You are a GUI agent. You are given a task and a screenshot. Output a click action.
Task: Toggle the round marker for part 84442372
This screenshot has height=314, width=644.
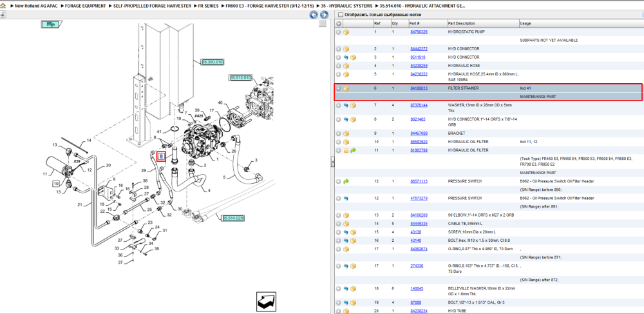pos(339,49)
